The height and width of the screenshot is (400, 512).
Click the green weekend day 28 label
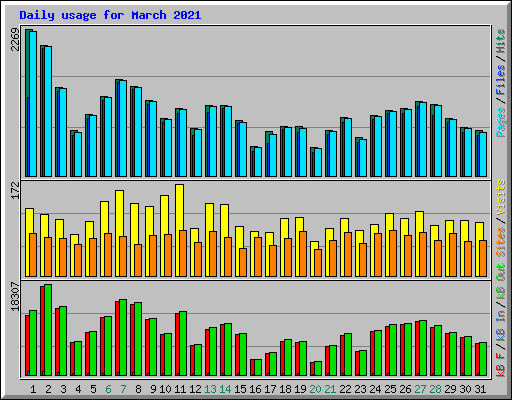[435, 389]
